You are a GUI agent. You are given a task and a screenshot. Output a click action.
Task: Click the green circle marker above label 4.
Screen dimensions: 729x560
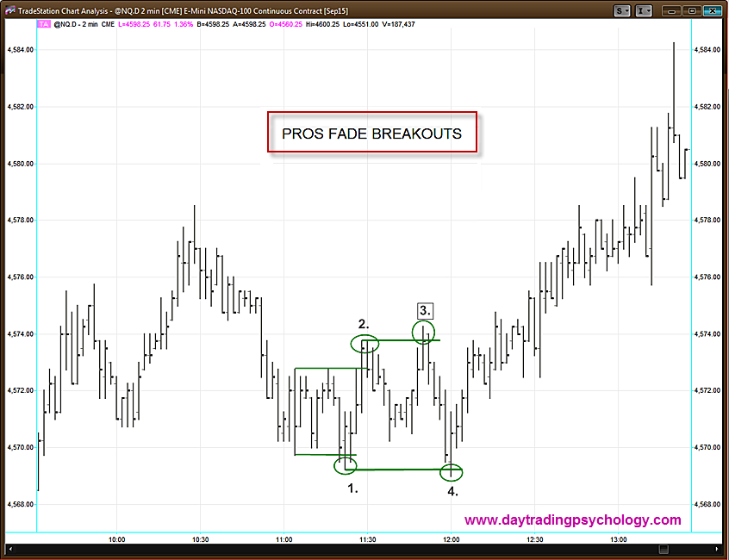452,471
